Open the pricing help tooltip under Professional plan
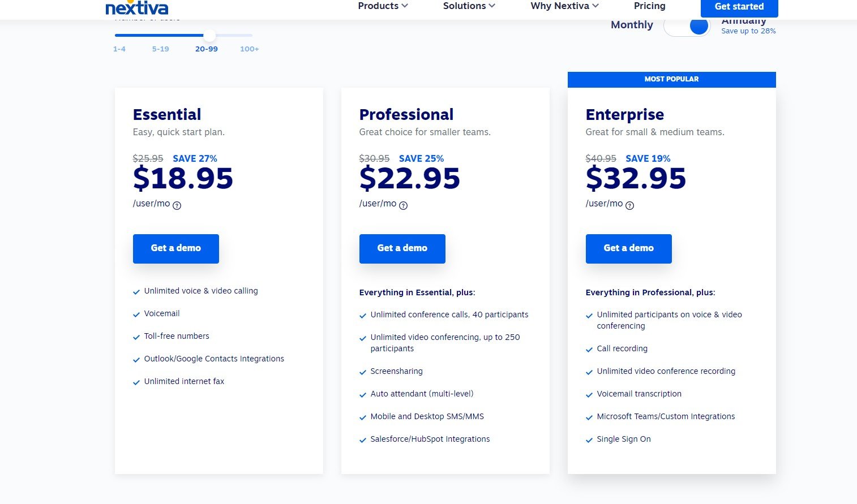The width and height of the screenshot is (857, 504). (x=402, y=205)
